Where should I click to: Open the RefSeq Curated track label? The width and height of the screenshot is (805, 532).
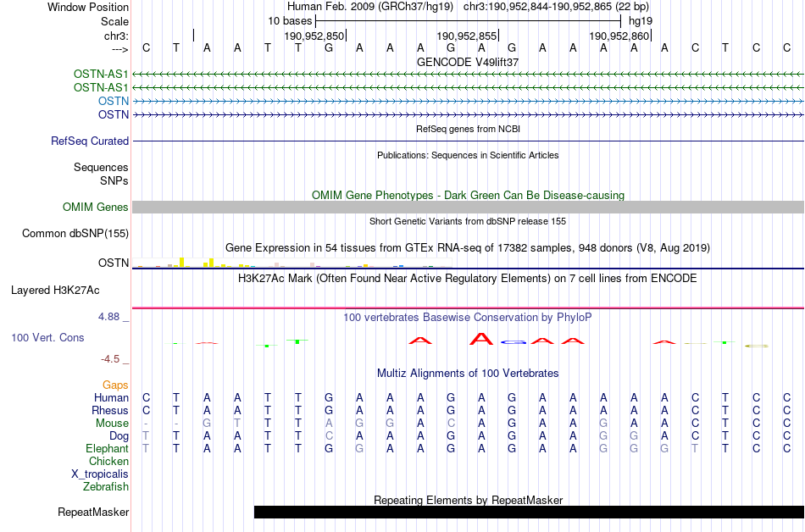tap(90, 141)
